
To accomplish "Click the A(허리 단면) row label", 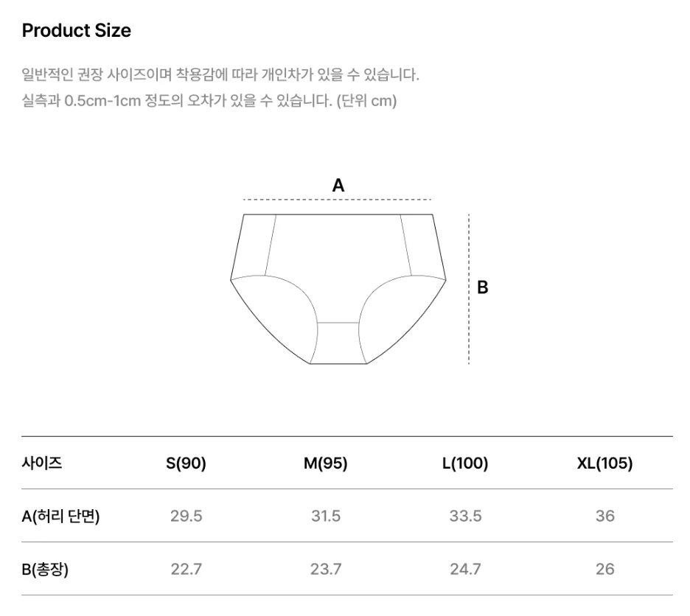I will (x=60, y=516).
